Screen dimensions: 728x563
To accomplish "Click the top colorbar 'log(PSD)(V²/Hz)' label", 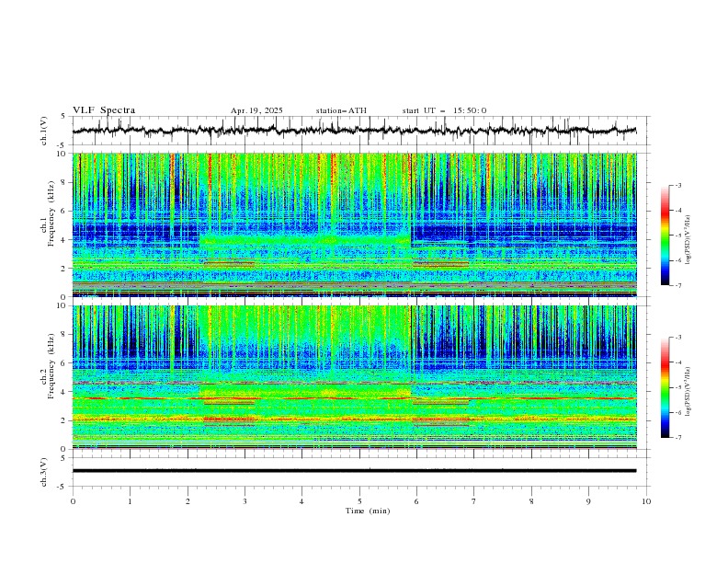I will click(688, 241).
